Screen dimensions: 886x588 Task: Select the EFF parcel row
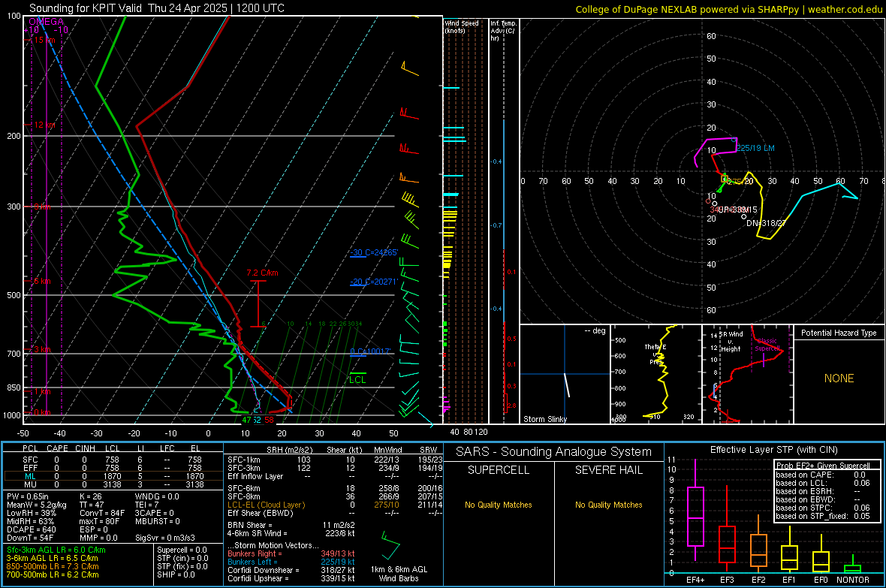112,468
